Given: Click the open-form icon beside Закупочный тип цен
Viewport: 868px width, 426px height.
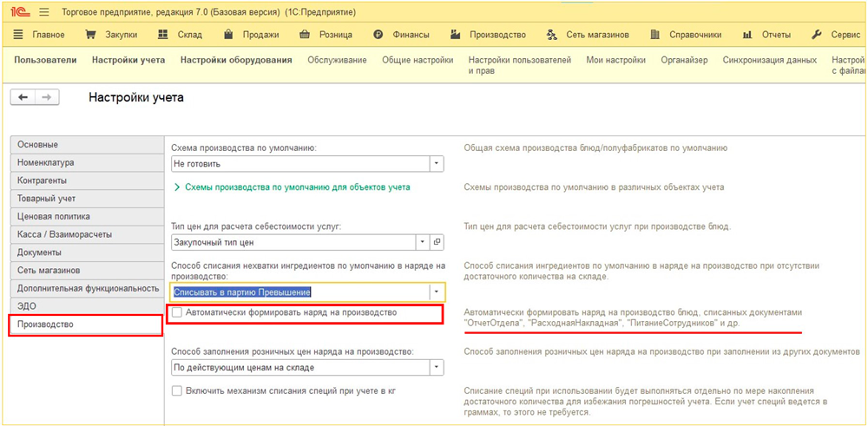Looking at the screenshot, I should 437,243.
